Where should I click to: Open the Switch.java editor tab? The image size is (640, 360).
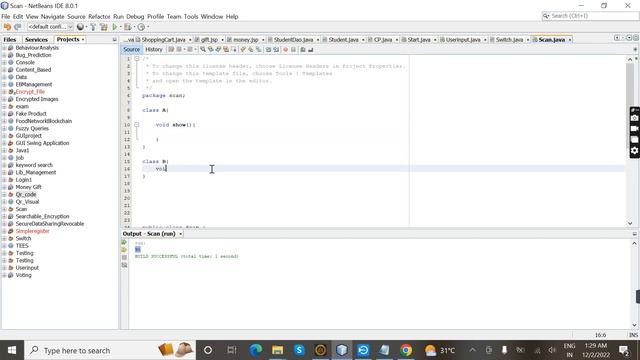[x=509, y=40]
